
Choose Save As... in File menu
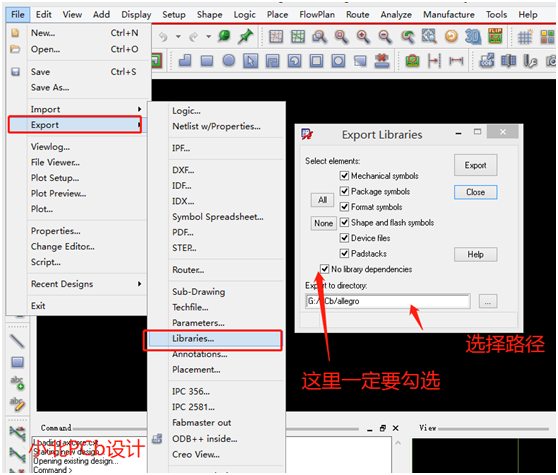tap(50, 88)
